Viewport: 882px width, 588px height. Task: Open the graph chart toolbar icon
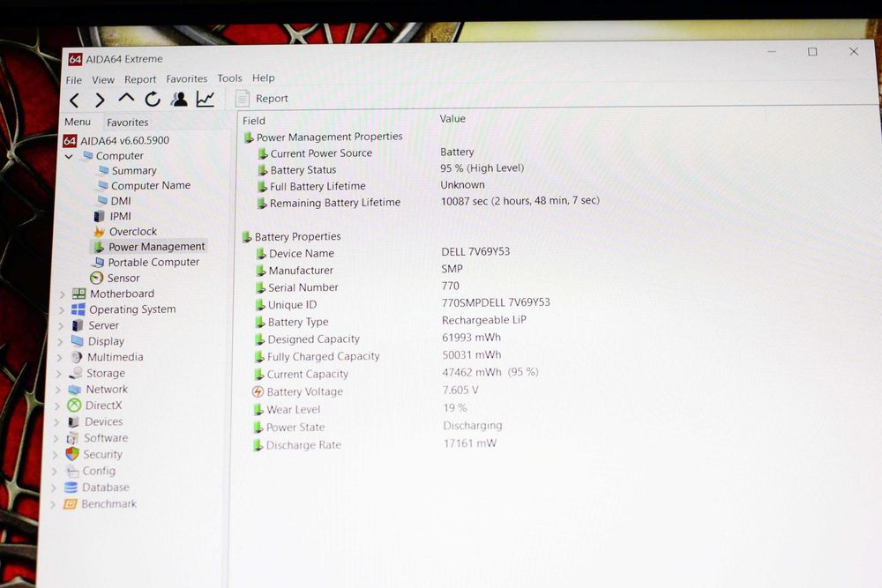point(206,99)
